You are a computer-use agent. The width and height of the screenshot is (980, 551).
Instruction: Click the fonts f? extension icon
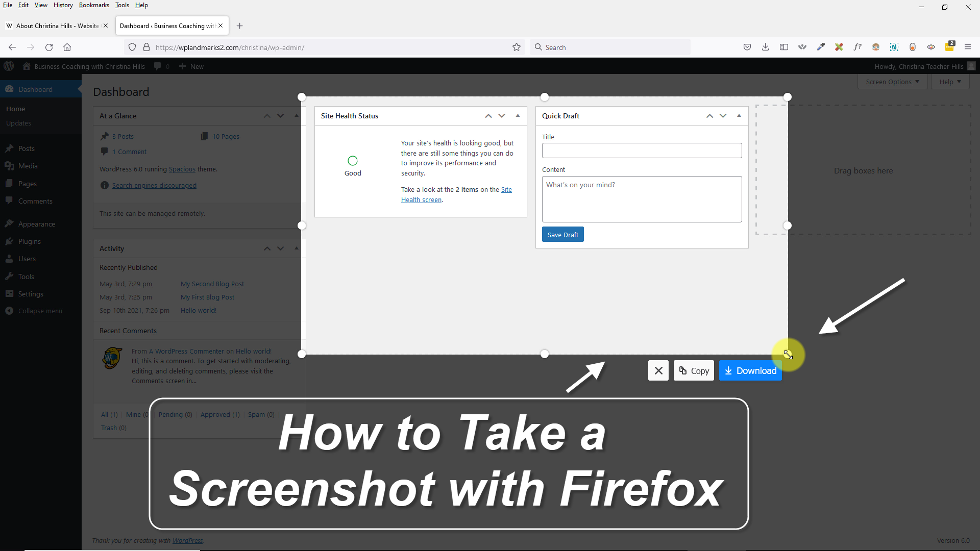[x=857, y=47]
